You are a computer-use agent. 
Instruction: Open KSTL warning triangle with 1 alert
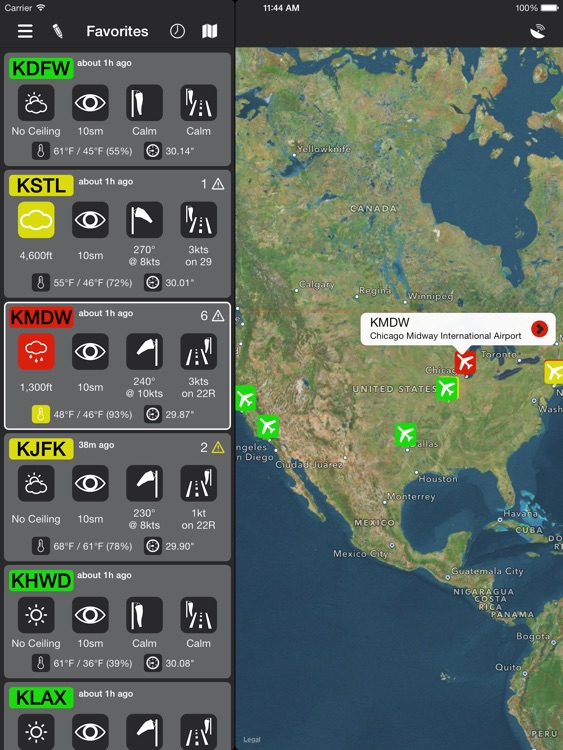pyautogui.click(x=218, y=184)
